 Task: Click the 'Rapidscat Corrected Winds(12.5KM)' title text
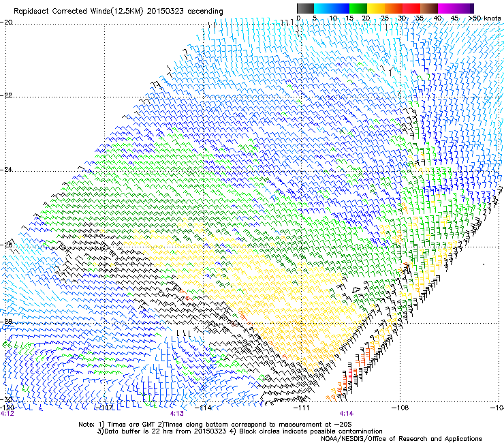[x=79, y=12]
